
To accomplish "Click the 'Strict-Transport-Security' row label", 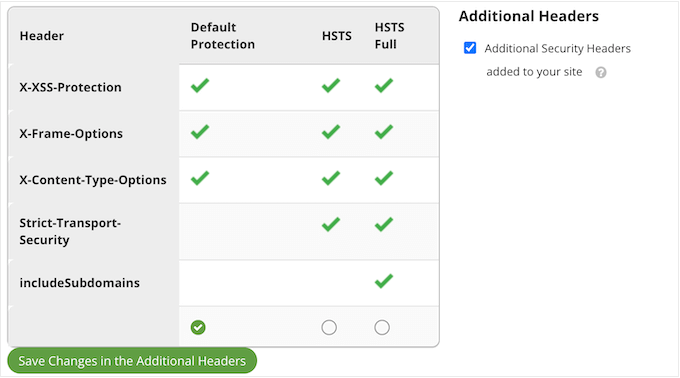I will 70,231.
